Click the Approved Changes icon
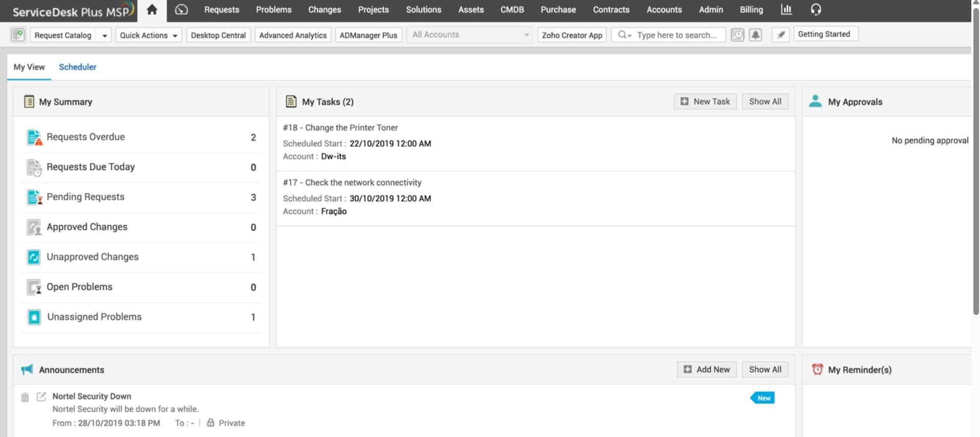The image size is (980, 437). pos(34,227)
